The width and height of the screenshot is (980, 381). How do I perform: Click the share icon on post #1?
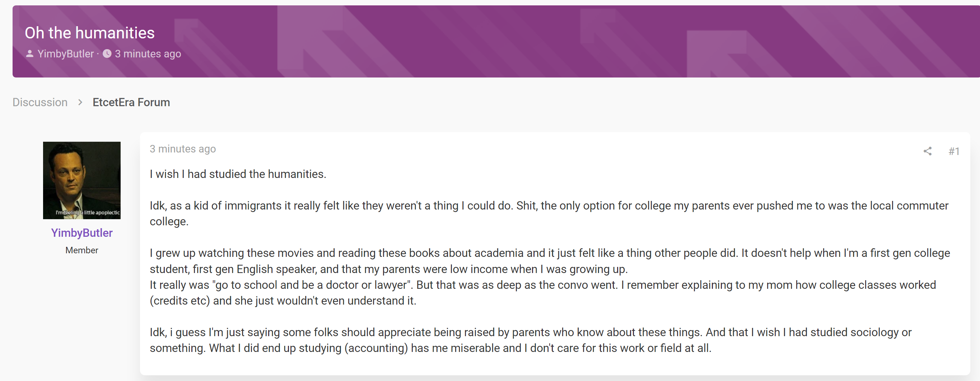pyautogui.click(x=928, y=151)
